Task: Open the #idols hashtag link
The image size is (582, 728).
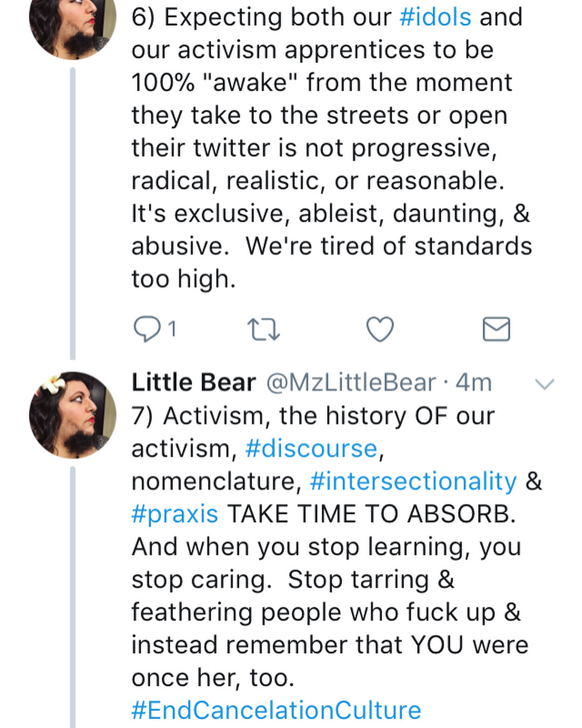Action: coord(435,17)
